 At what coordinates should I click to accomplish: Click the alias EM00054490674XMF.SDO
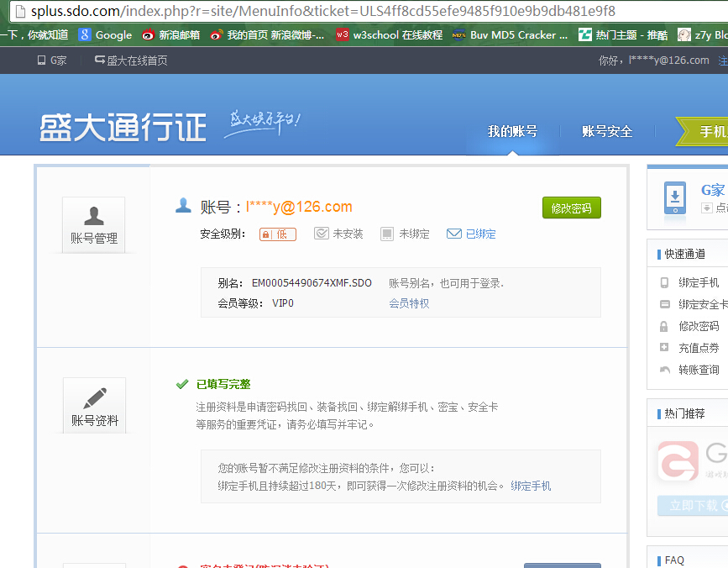point(312,283)
